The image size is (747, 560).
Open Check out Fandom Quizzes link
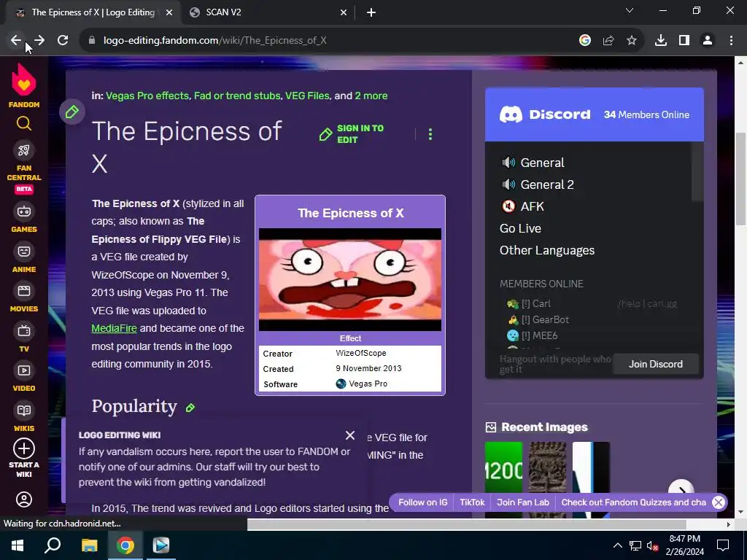click(633, 502)
